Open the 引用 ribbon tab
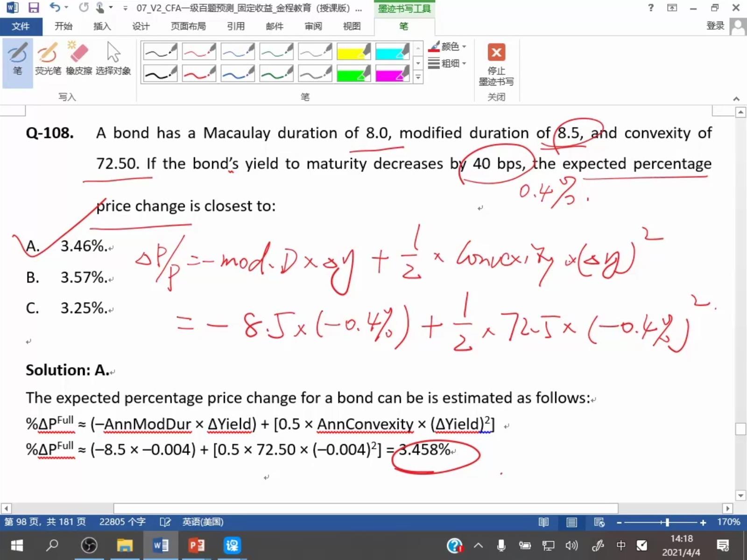747x560 pixels. (236, 26)
